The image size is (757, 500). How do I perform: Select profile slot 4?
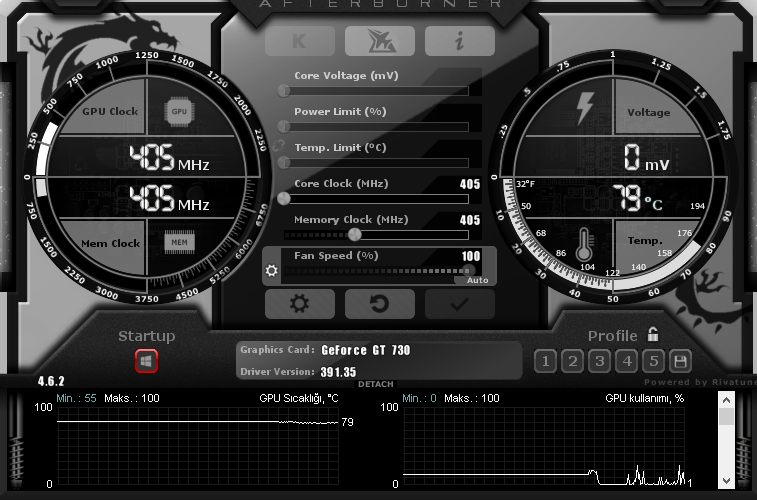[627, 361]
